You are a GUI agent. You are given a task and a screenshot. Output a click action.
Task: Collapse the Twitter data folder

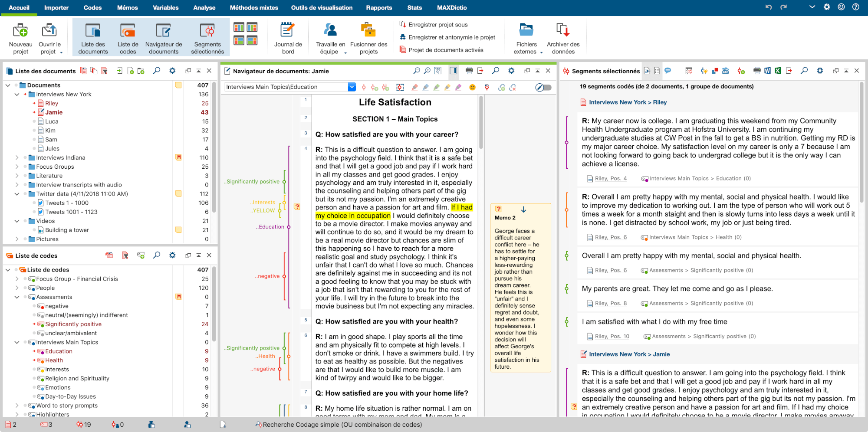[16, 194]
